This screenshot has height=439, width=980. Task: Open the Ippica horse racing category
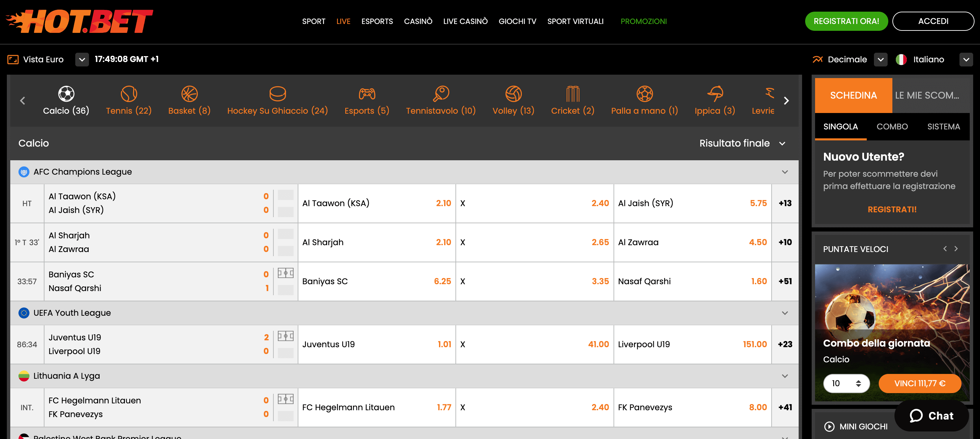point(714,95)
